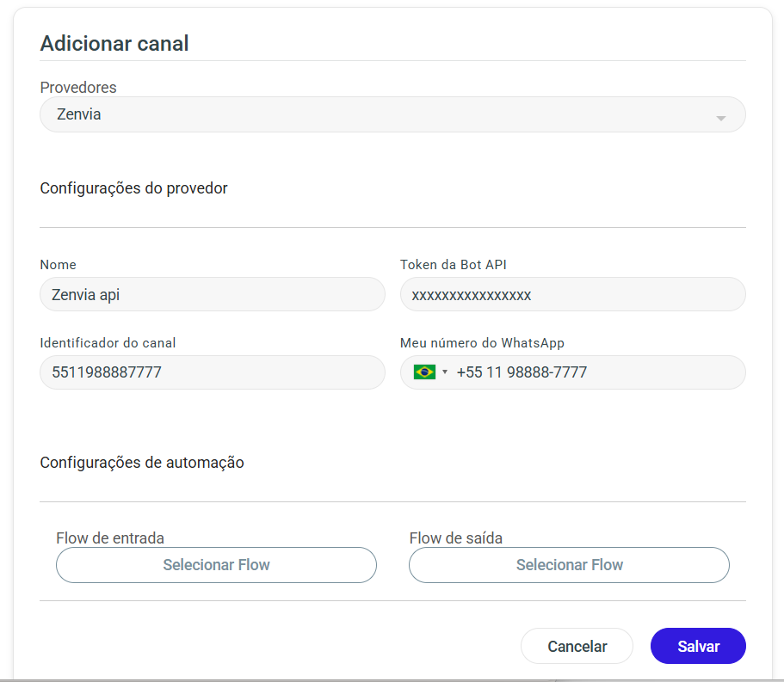784x682 pixels.
Task: Click the Meu número do WhatsApp label
Action: (482, 343)
